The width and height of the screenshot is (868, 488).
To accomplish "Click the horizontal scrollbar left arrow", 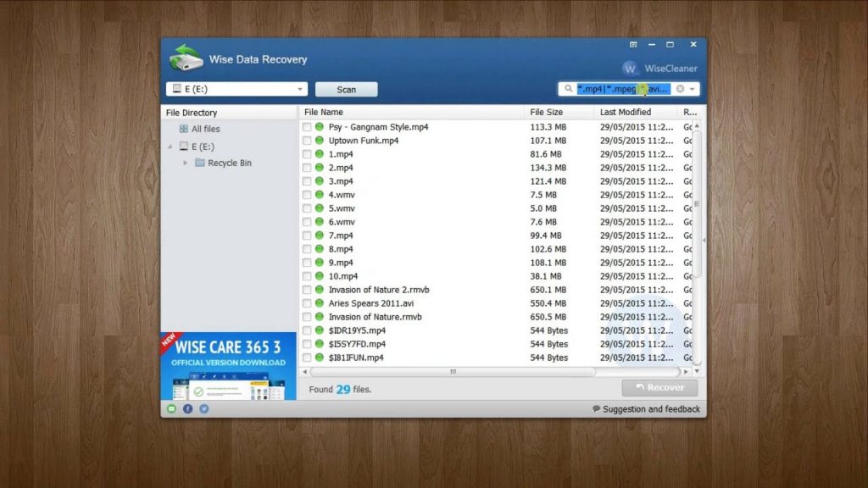I will 304,371.
